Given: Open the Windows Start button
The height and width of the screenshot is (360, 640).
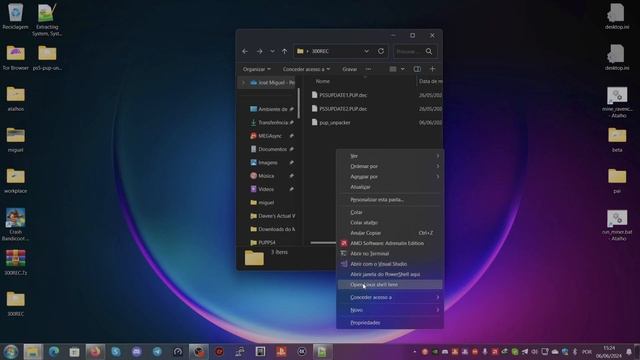Looking at the screenshot, I should (x=11, y=352).
